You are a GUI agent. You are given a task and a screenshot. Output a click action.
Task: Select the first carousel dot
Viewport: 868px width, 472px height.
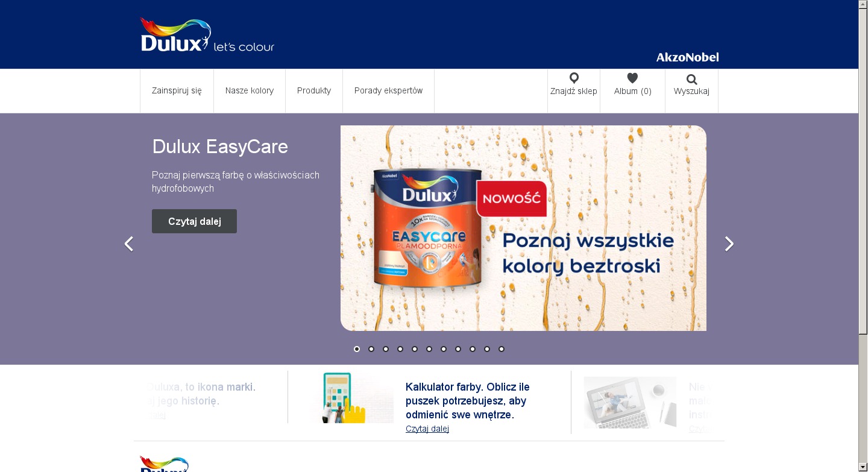[357, 349]
